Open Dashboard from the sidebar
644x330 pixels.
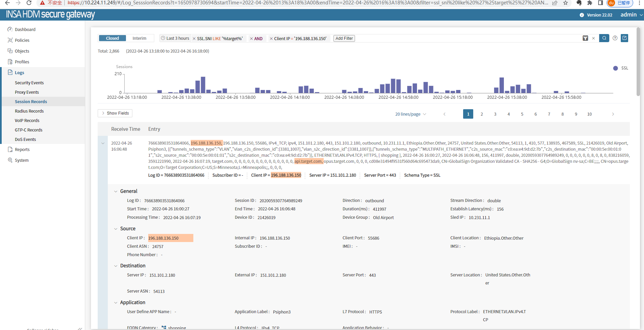point(25,30)
